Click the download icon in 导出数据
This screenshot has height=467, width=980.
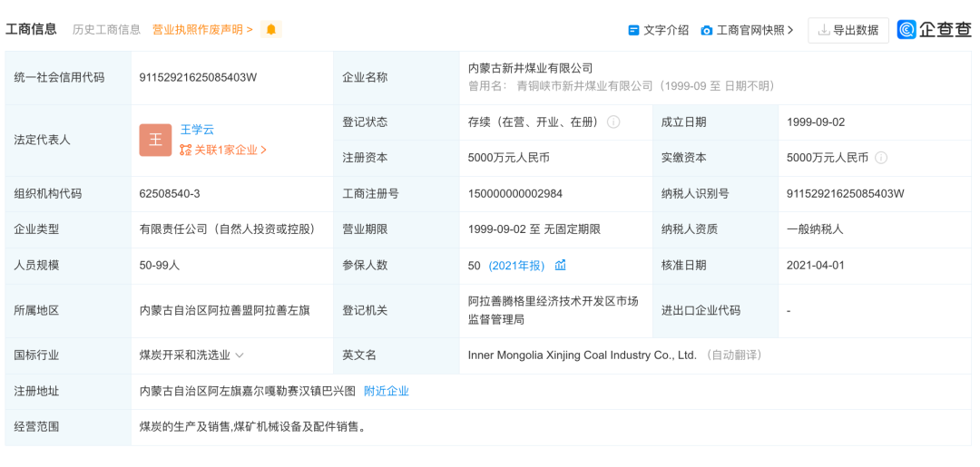click(x=824, y=30)
